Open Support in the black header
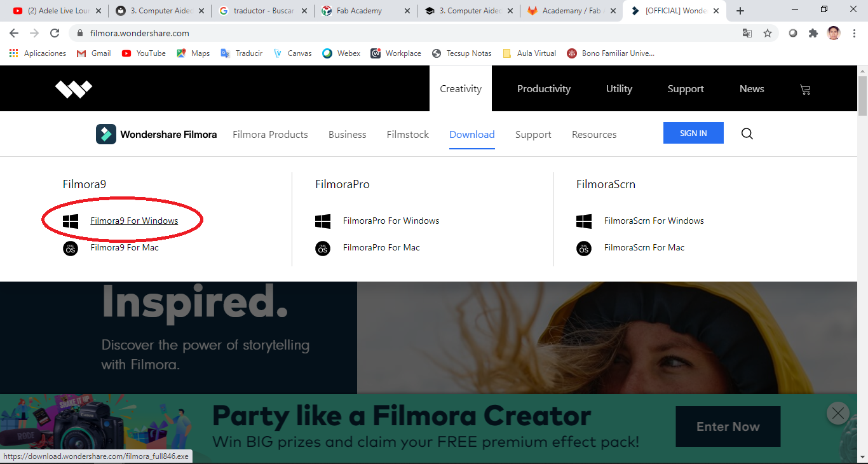 tap(686, 89)
